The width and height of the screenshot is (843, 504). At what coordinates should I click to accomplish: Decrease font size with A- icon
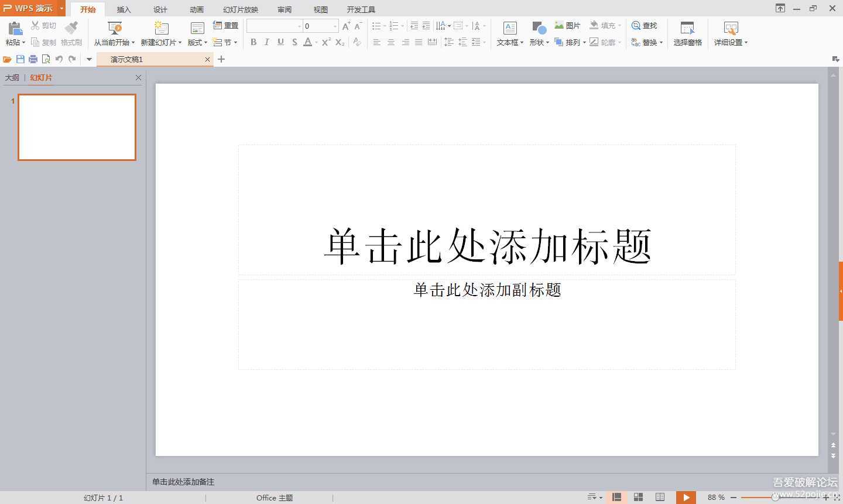click(x=358, y=26)
